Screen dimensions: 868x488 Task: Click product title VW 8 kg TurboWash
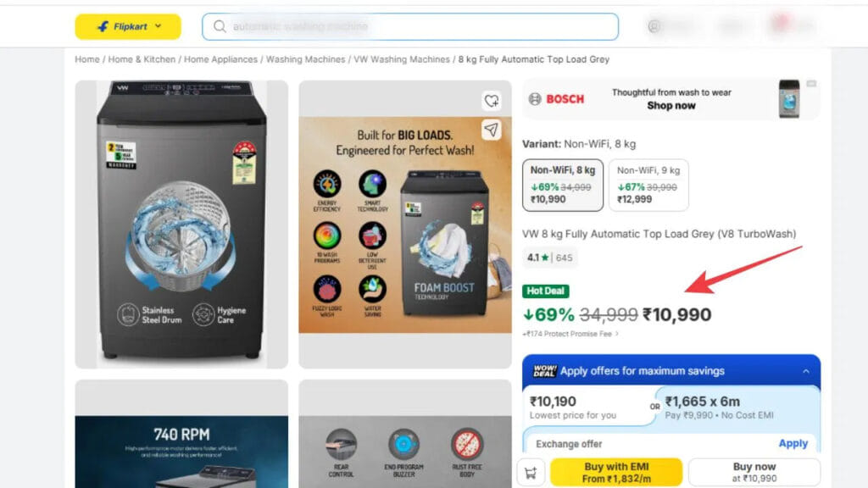pyautogui.click(x=659, y=234)
